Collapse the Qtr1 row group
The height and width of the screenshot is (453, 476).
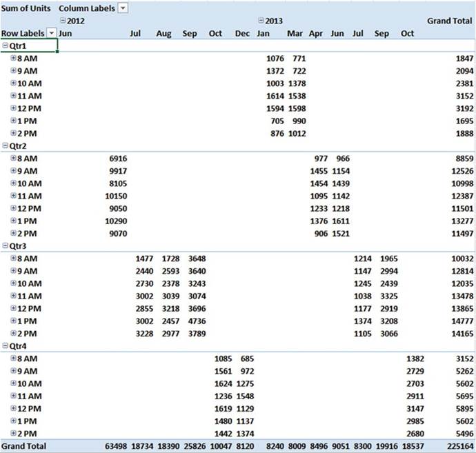coord(6,46)
